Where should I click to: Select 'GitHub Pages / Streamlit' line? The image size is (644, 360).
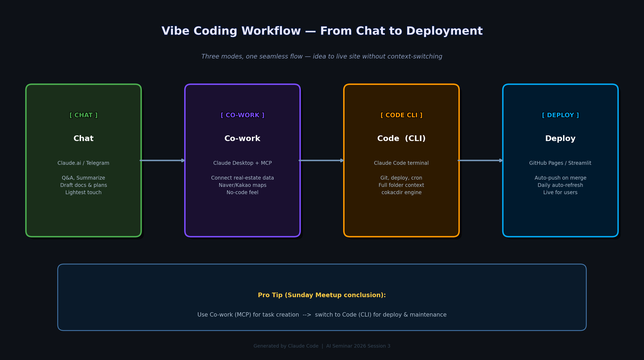click(561, 163)
